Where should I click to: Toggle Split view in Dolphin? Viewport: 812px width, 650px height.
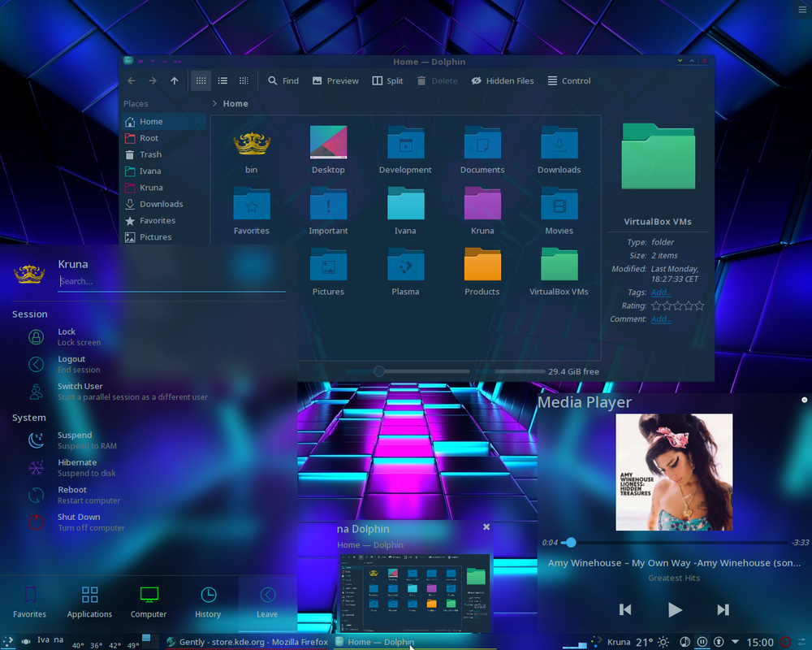(x=387, y=81)
